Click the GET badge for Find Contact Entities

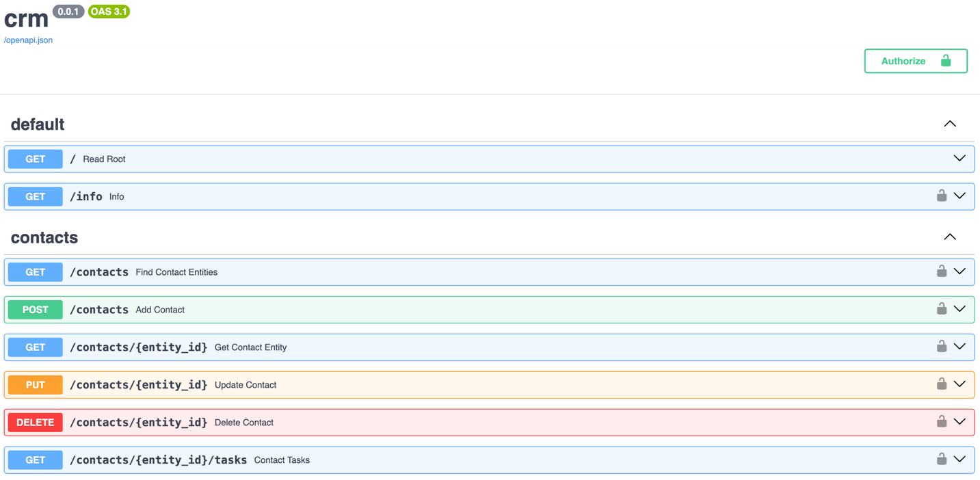tap(36, 271)
